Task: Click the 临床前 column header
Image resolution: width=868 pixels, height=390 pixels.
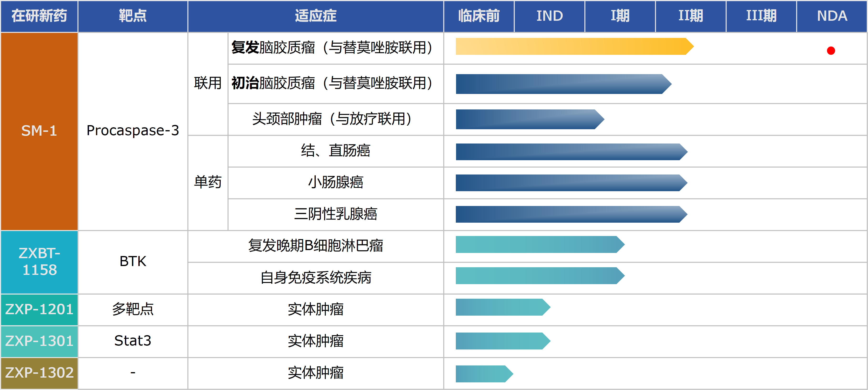Action: click(478, 16)
